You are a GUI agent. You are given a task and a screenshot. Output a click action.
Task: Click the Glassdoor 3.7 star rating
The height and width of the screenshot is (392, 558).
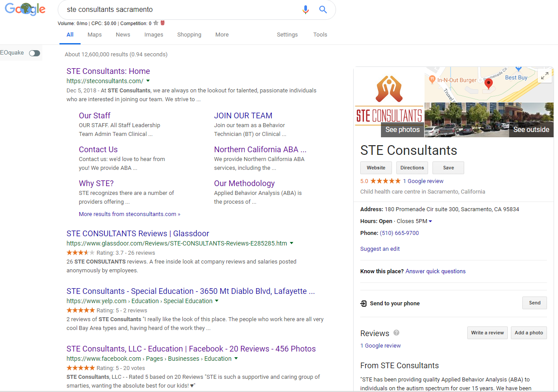tap(81, 253)
